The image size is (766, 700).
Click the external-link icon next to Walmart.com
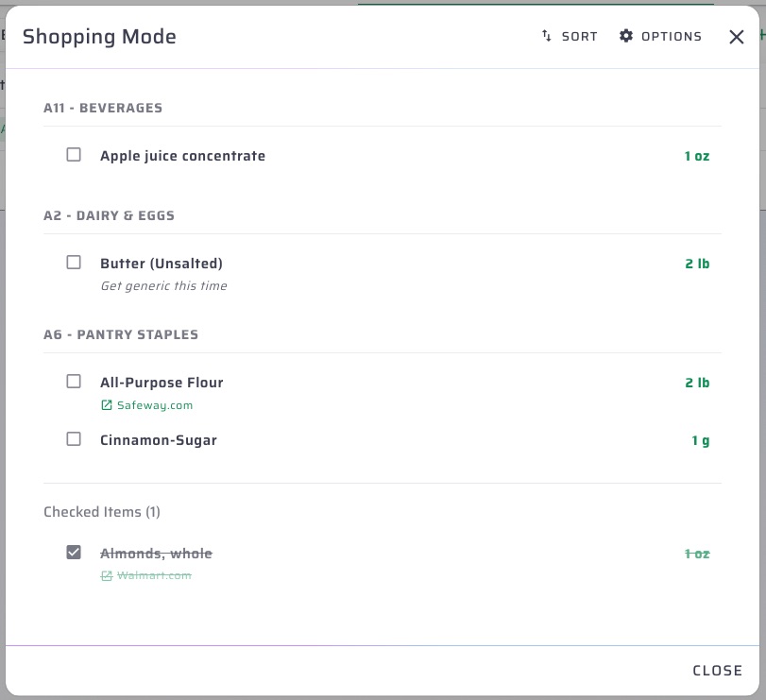click(106, 575)
